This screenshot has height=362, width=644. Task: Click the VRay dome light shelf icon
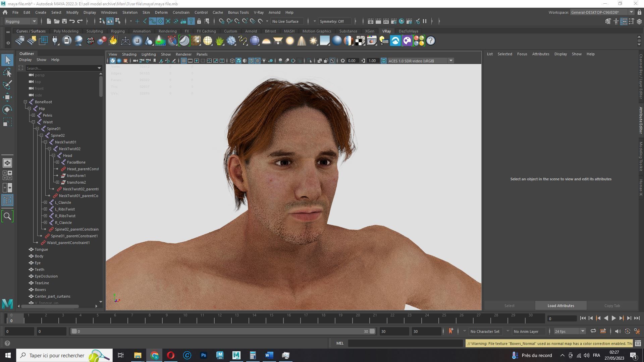tap(266, 41)
